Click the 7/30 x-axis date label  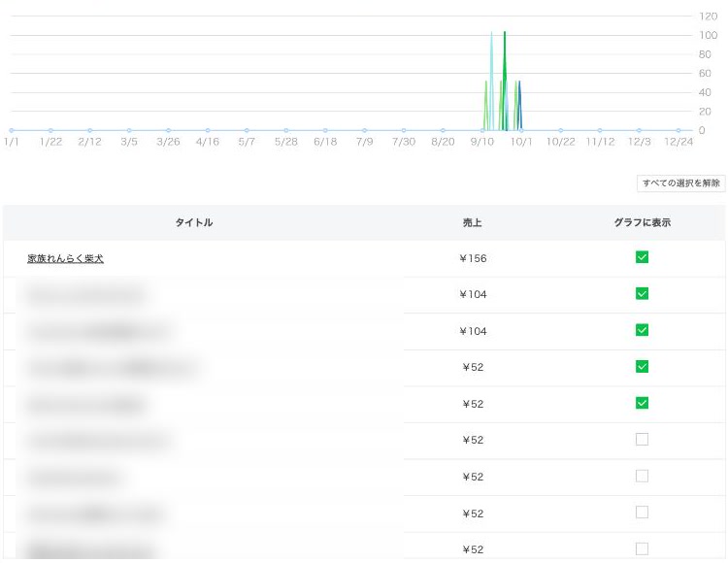[x=404, y=142]
